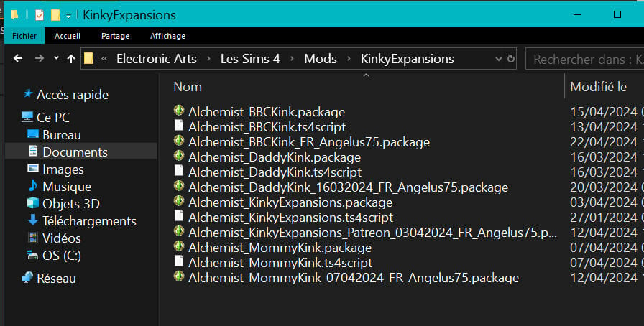Select Ce PC in navigation pane
Image resolution: width=644 pixels, height=326 pixels.
point(53,118)
